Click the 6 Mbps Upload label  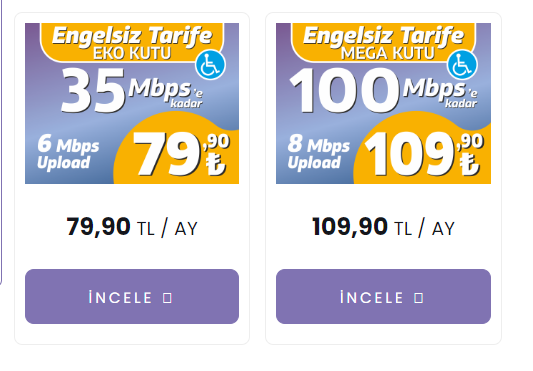pos(68,152)
